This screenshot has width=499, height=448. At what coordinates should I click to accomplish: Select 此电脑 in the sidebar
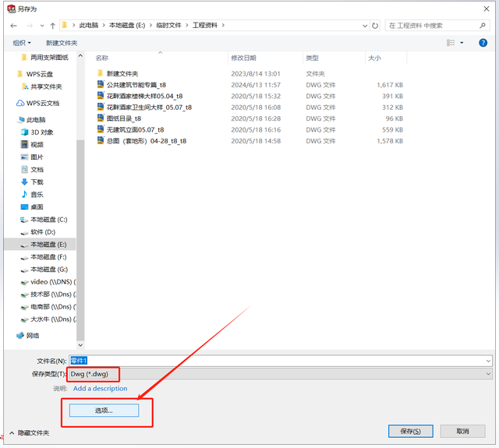[36, 120]
